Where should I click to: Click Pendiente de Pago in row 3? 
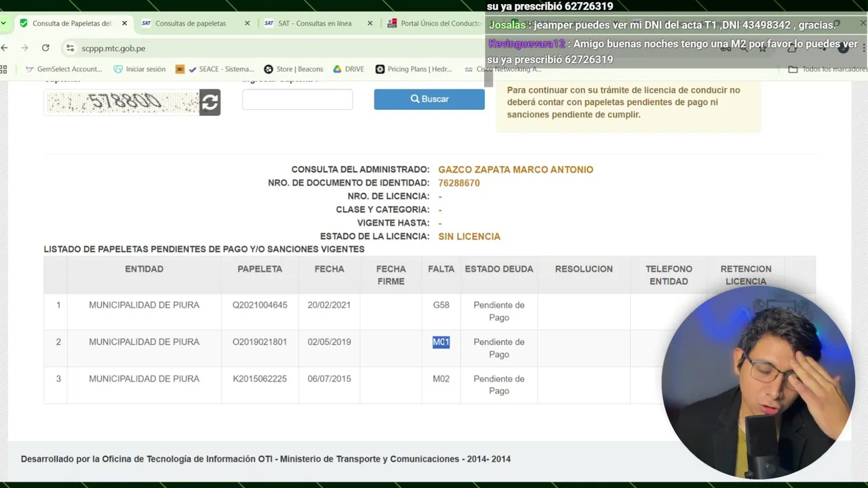(499, 385)
